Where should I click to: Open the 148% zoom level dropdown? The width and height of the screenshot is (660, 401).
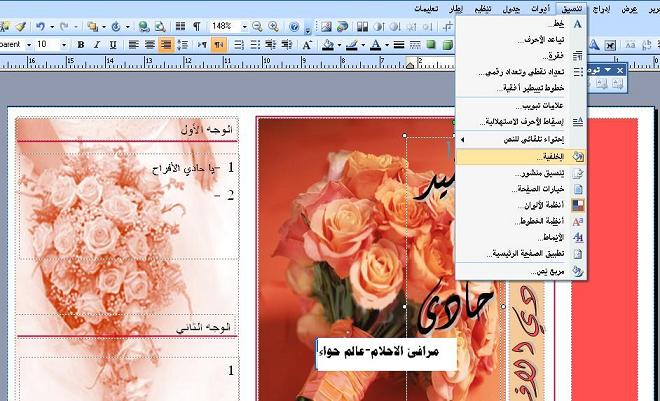(x=243, y=26)
